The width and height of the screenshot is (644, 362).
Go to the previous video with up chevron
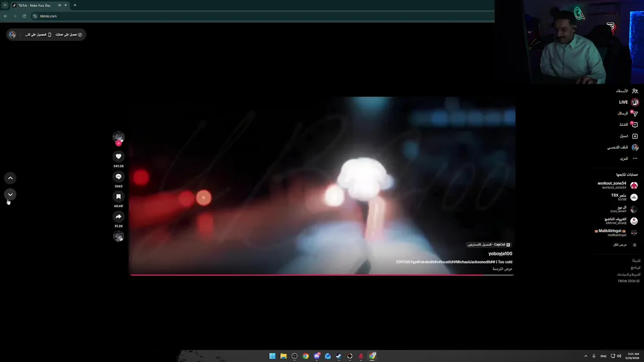click(x=10, y=178)
